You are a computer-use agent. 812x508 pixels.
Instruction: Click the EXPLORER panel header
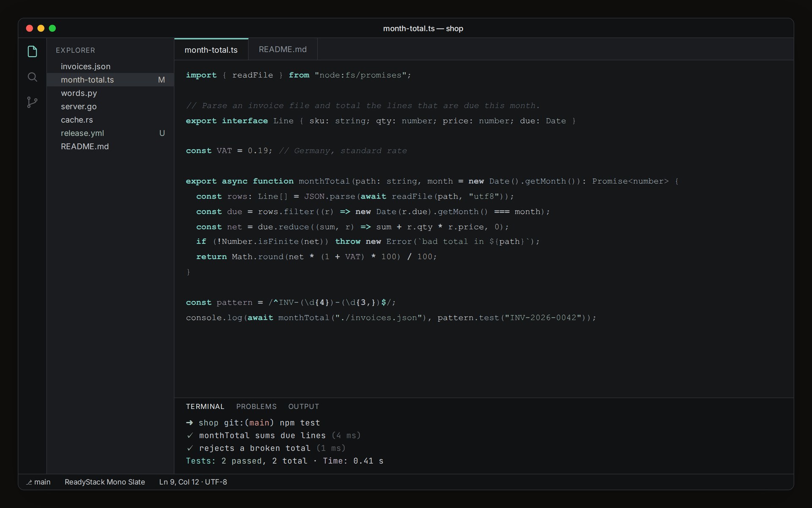tap(75, 50)
